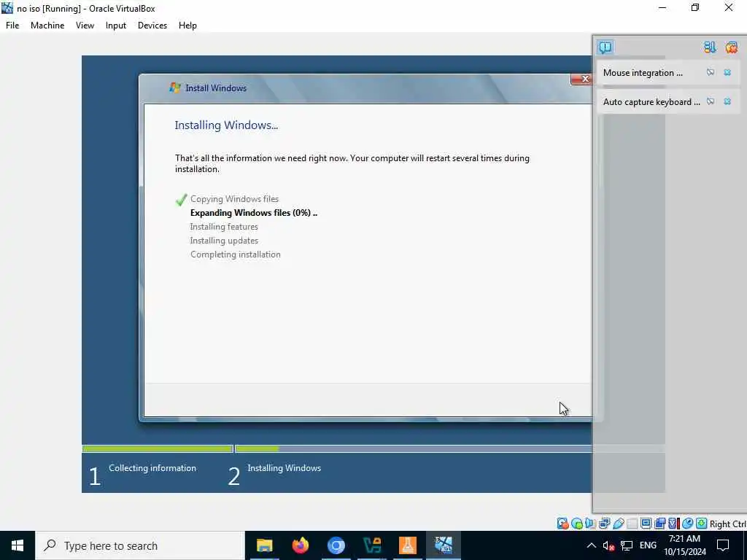
Task: Click the green checkmark beside Copying Windows files
Action: 181,200
